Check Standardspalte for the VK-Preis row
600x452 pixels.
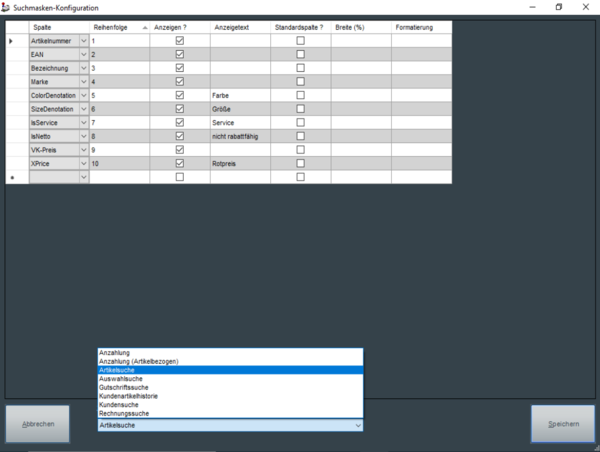click(x=300, y=149)
